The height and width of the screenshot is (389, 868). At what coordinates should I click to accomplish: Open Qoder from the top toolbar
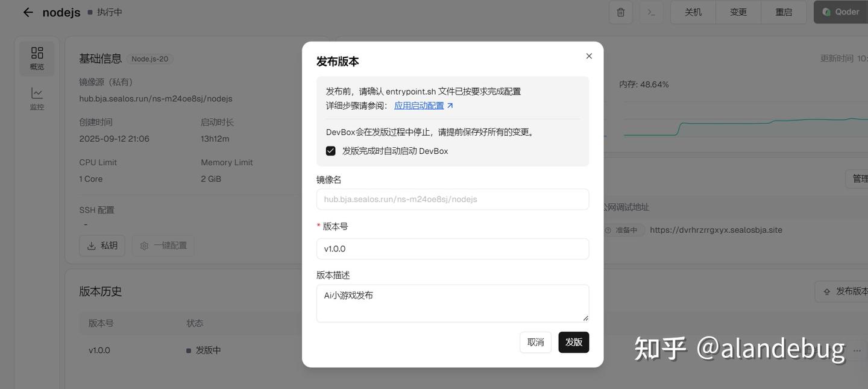click(x=841, y=11)
